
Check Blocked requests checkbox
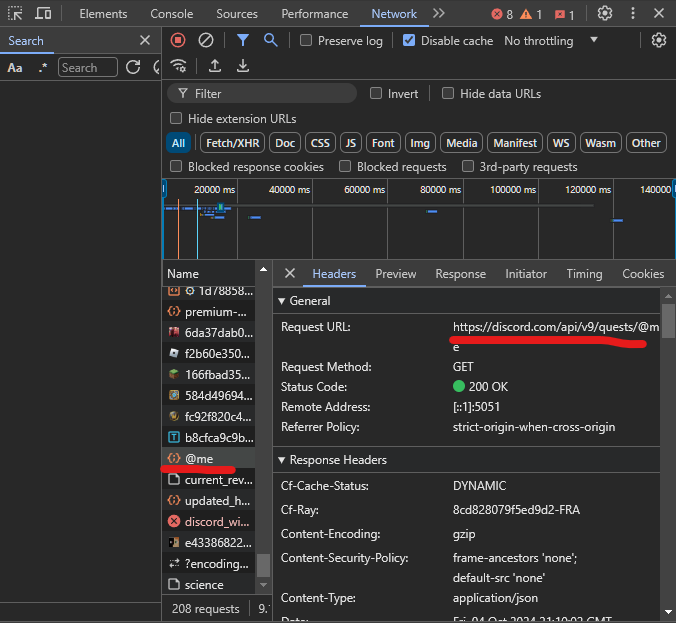(x=345, y=166)
